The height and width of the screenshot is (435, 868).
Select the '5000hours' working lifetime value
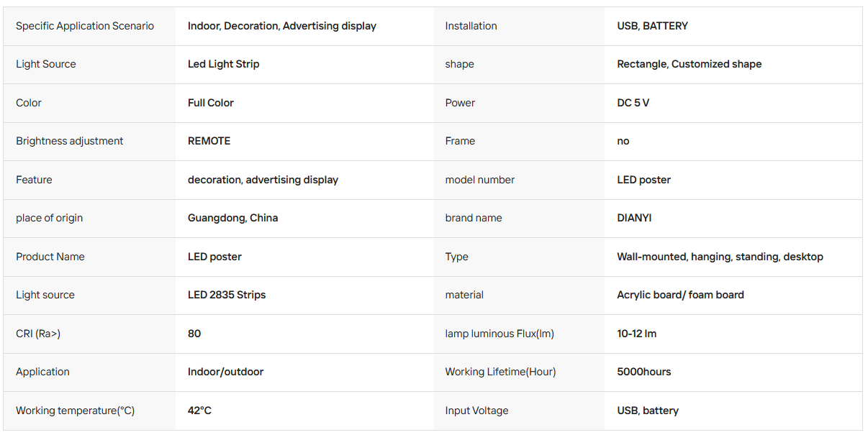click(x=644, y=372)
